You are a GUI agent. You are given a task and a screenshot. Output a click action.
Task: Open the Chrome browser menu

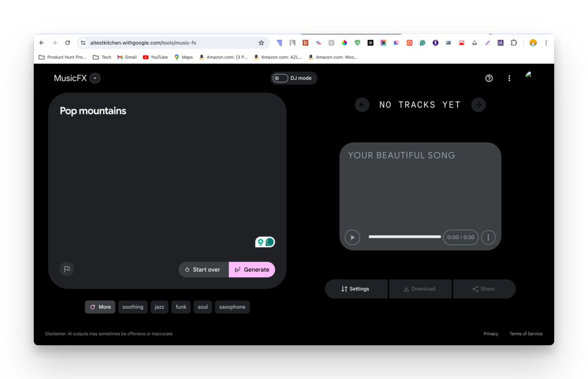(545, 43)
